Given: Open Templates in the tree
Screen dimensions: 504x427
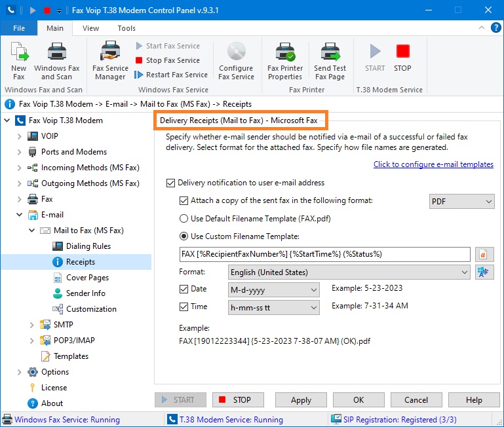Looking at the screenshot, I should (71, 356).
